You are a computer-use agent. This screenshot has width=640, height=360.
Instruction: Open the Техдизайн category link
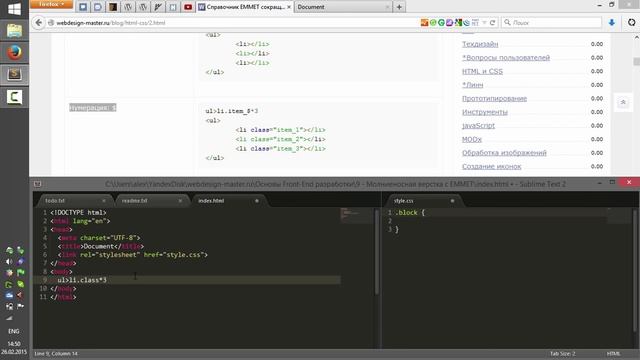pyautogui.click(x=480, y=44)
